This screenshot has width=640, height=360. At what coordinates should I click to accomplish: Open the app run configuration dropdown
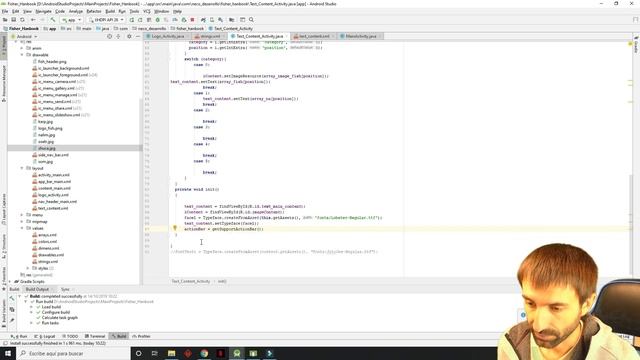pos(71,20)
